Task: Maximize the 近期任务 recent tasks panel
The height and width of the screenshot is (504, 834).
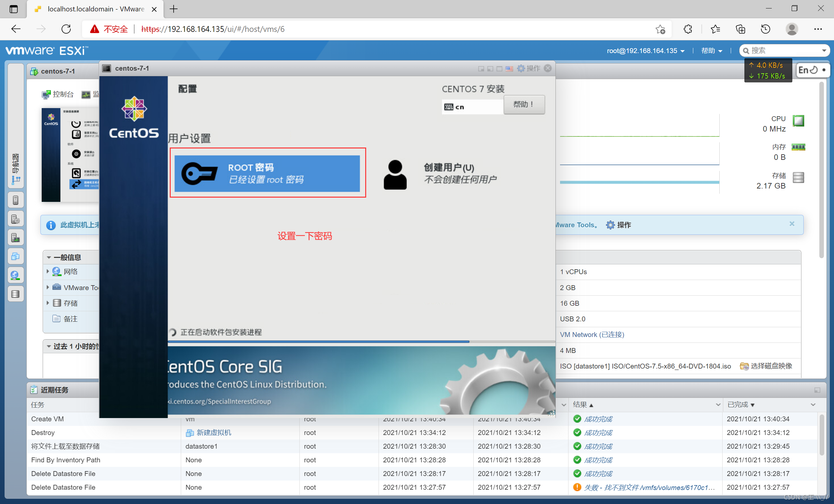Action: click(x=817, y=390)
